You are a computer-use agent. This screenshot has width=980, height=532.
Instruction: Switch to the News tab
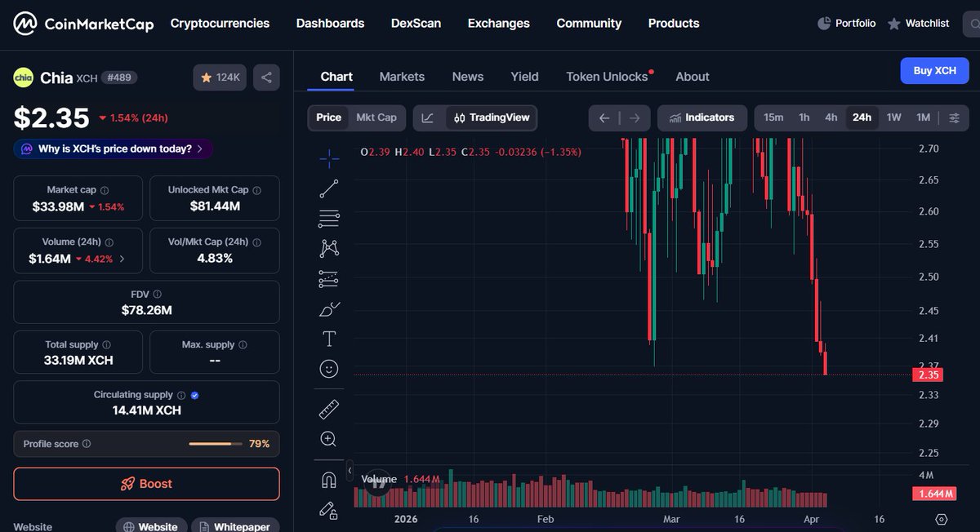tap(468, 77)
